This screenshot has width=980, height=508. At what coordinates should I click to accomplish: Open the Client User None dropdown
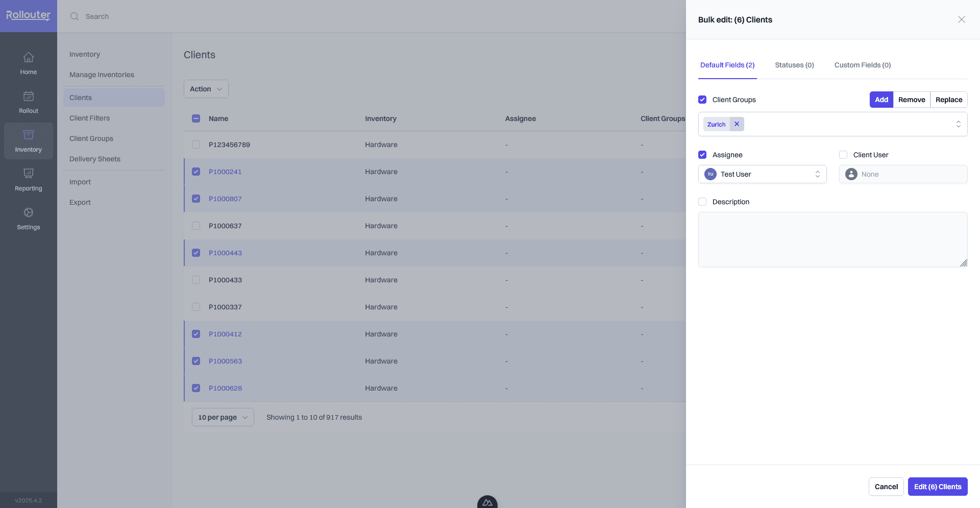pyautogui.click(x=903, y=174)
